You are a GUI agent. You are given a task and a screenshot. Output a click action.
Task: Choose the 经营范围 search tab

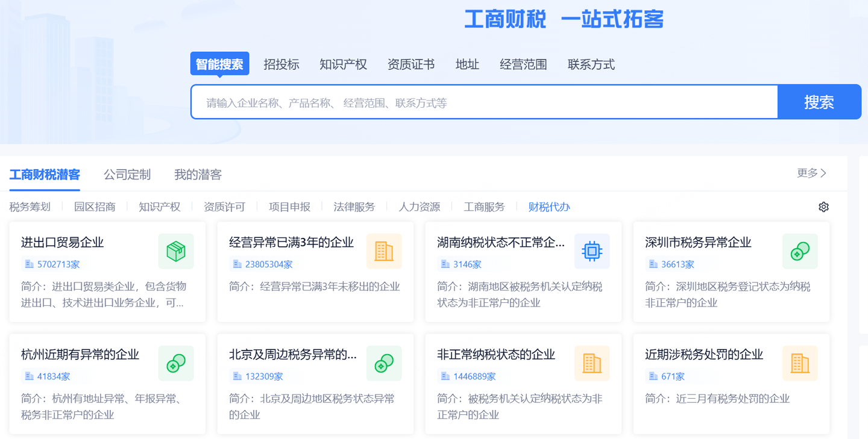(x=523, y=64)
